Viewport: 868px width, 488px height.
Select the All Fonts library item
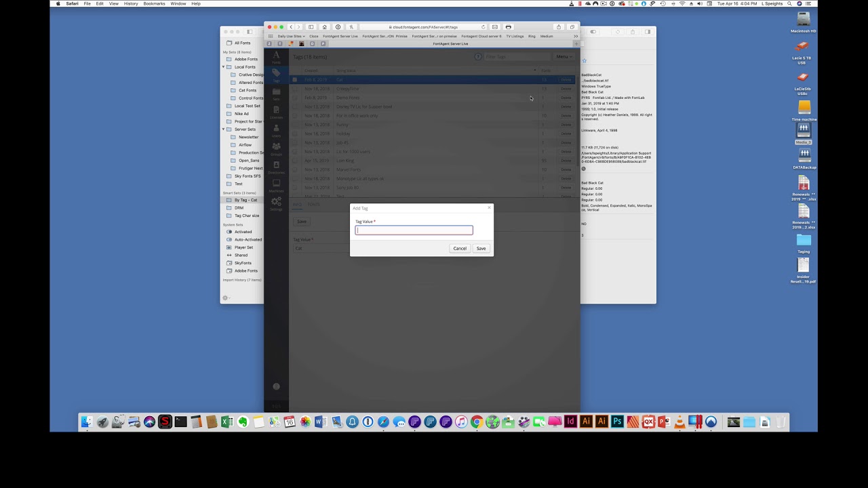tap(242, 43)
